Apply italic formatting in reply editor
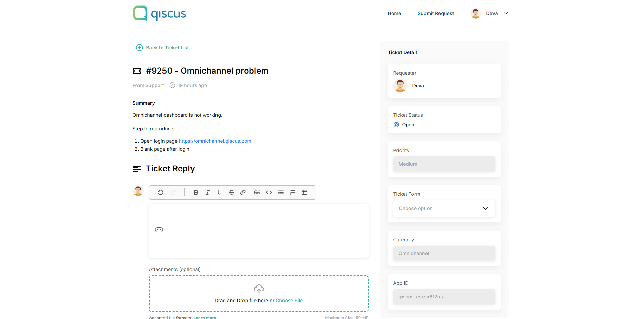 (208, 192)
